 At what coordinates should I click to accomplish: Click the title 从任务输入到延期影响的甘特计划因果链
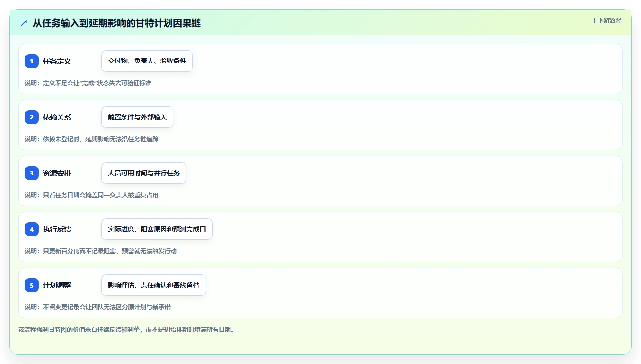(117, 23)
